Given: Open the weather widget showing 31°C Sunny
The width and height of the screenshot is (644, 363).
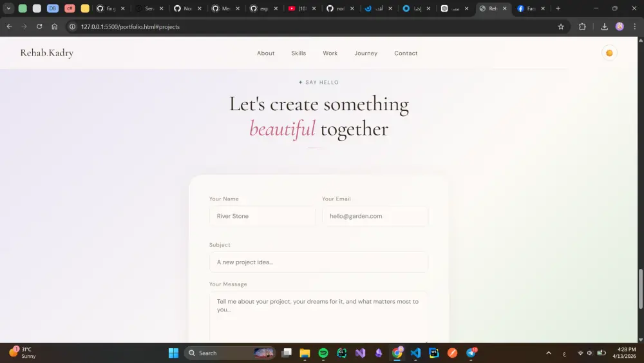Looking at the screenshot, I should coord(23,353).
